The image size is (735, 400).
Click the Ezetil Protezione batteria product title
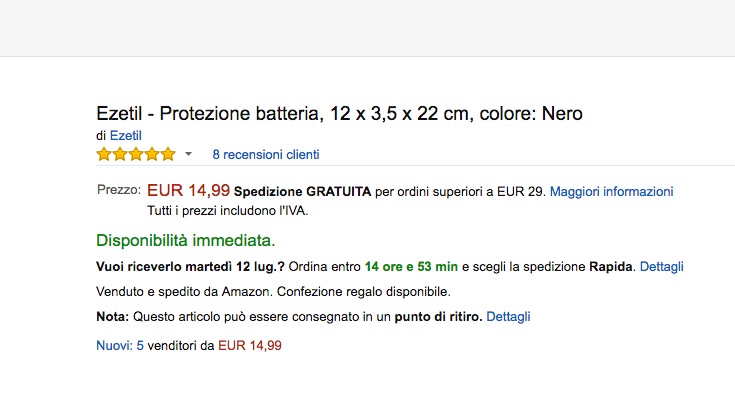339,113
